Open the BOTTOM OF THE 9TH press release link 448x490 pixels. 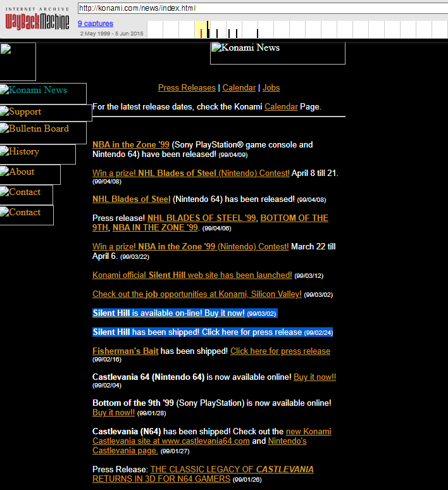pyautogui.click(x=294, y=218)
